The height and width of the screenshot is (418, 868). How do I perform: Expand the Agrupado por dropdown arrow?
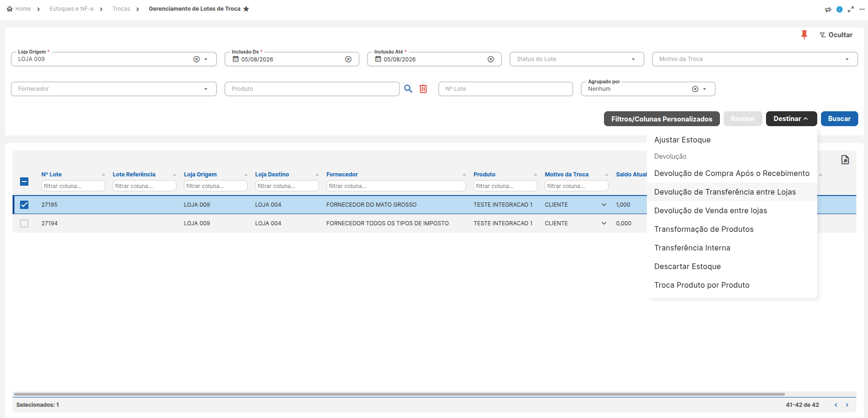point(705,89)
